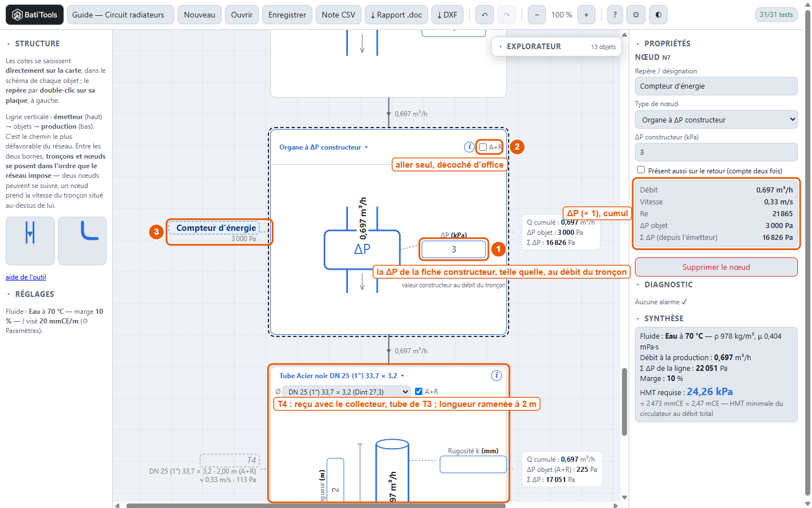The height and width of the screenshot is (508, 812).
Task: Enable "Présent aussi sur le retour" checkbox
Action: pos(641,170)
